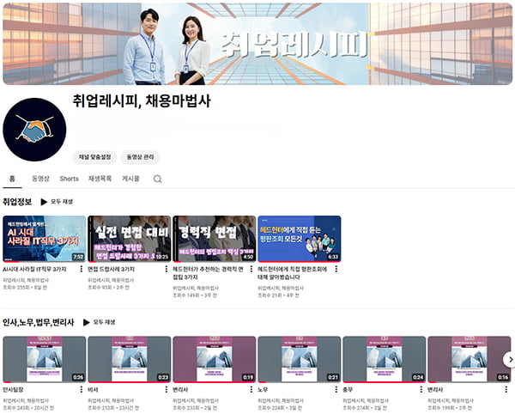This screenshot has height=420, width=515.
Task: Go to the 재생목록 tab
Action: (100, 179)
